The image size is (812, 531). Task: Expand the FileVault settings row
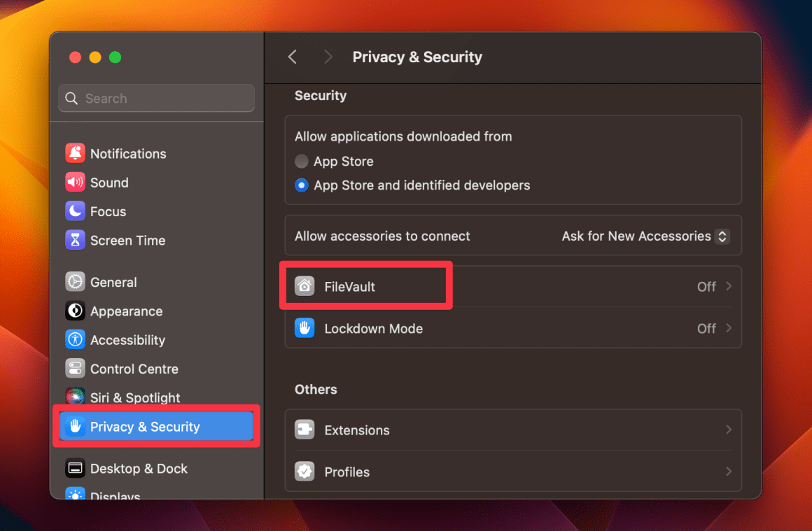point(727,286)
